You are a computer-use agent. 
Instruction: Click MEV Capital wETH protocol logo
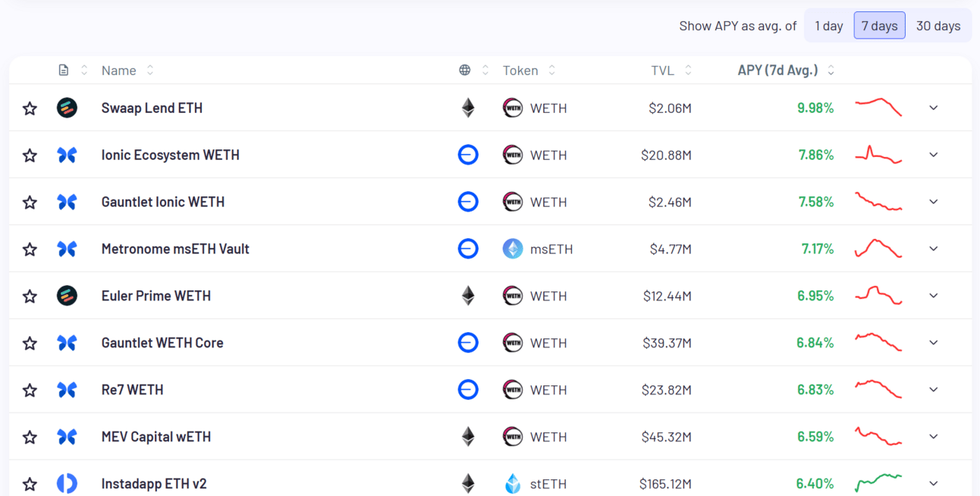click(x=67, y=437)
